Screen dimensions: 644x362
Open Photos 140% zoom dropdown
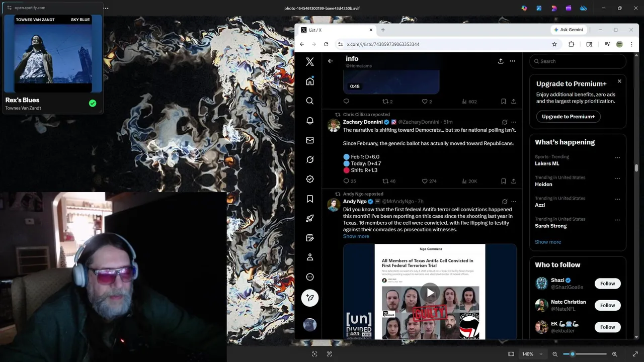pos(532,354)
